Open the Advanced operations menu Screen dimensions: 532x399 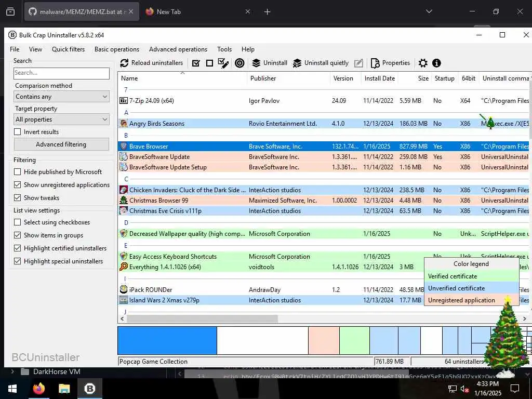[178, 49]
